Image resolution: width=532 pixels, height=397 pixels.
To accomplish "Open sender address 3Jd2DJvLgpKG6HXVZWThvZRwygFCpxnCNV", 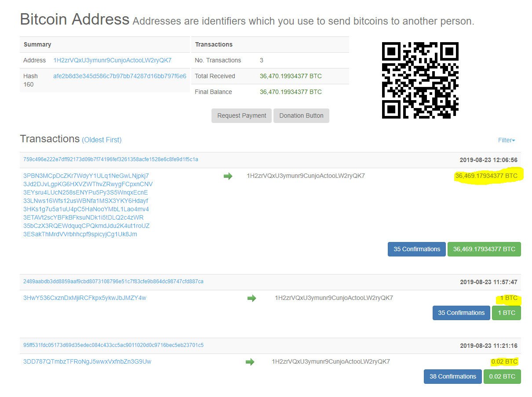I will 88,184.
